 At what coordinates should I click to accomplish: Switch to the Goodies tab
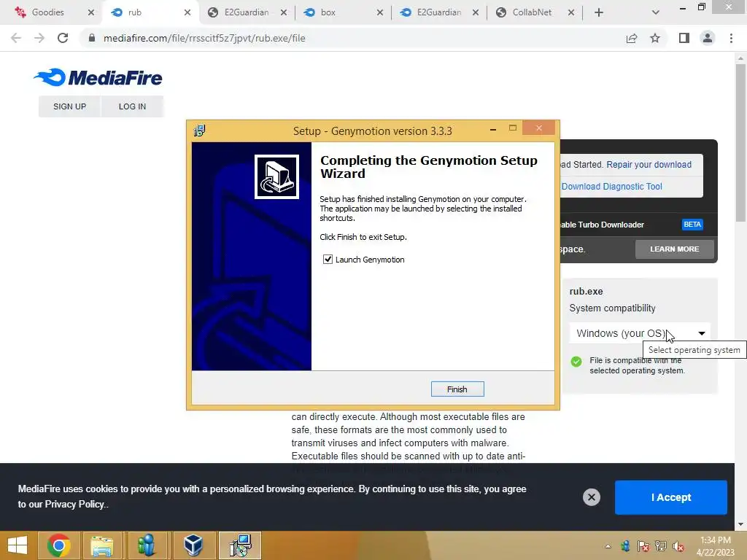click(x=47, y=12)
